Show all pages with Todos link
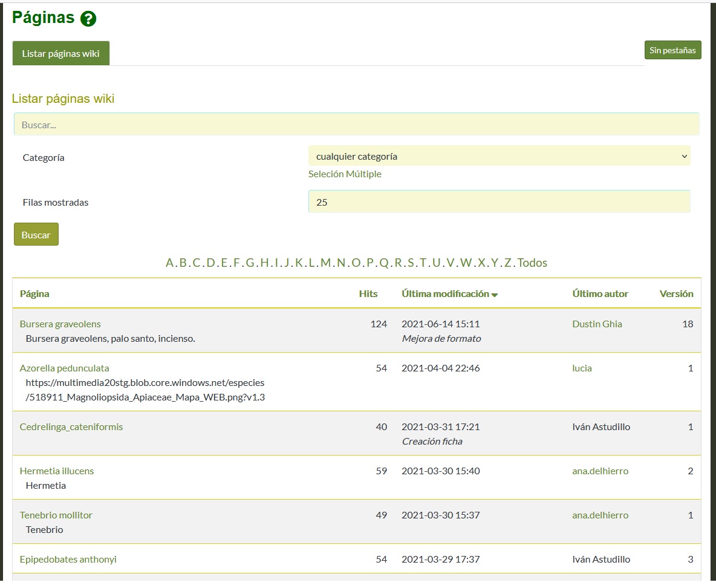The height and width of the screenshot is (588, 716). pos(532,263)
